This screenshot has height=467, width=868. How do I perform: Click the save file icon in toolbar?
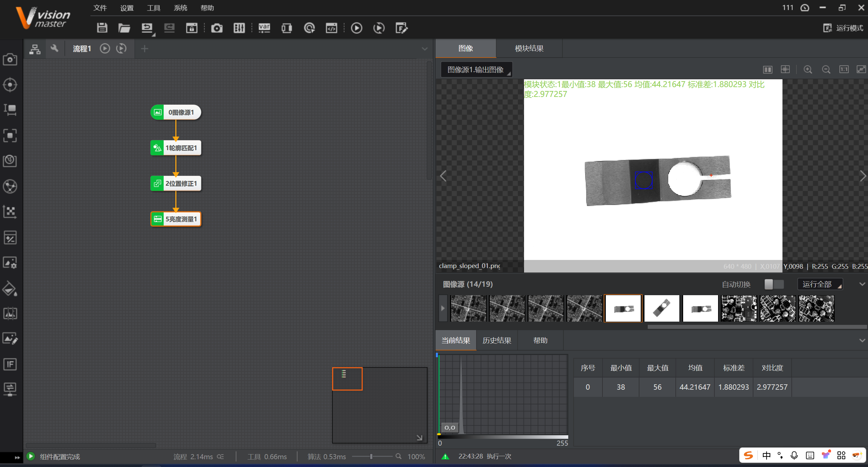102,28
